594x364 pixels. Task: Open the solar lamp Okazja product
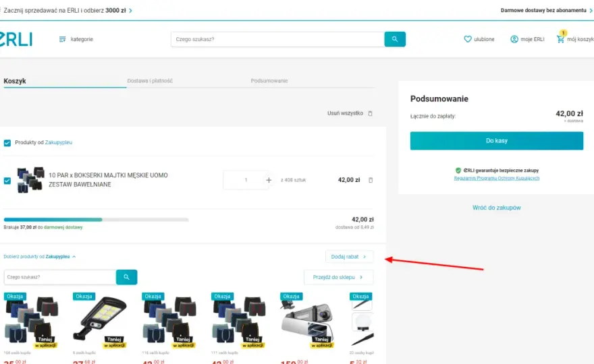point(100,320)
